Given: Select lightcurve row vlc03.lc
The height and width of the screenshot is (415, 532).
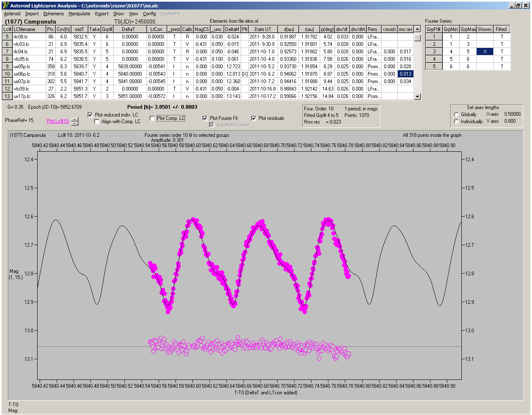Looking at the screenshot, I should click(208, 44).
